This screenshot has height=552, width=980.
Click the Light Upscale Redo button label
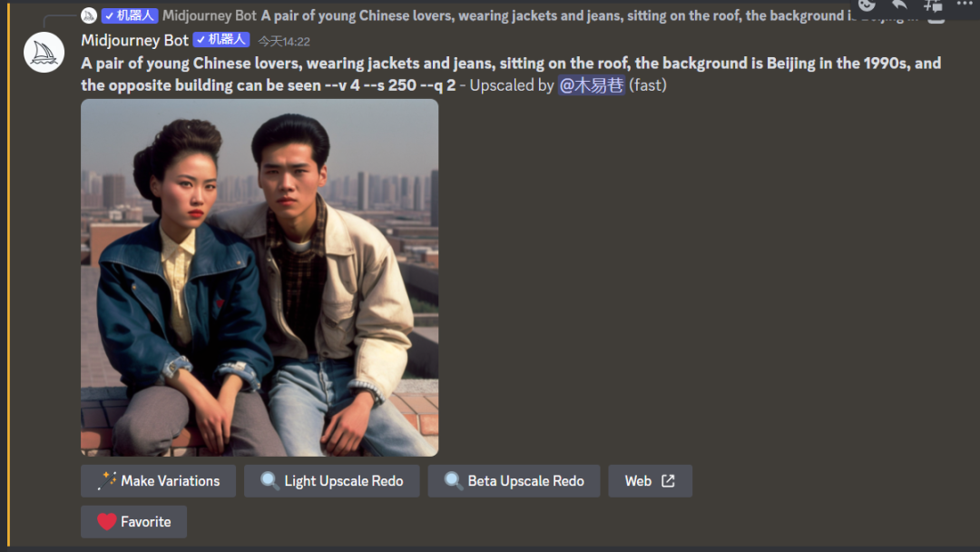[344, 481]
